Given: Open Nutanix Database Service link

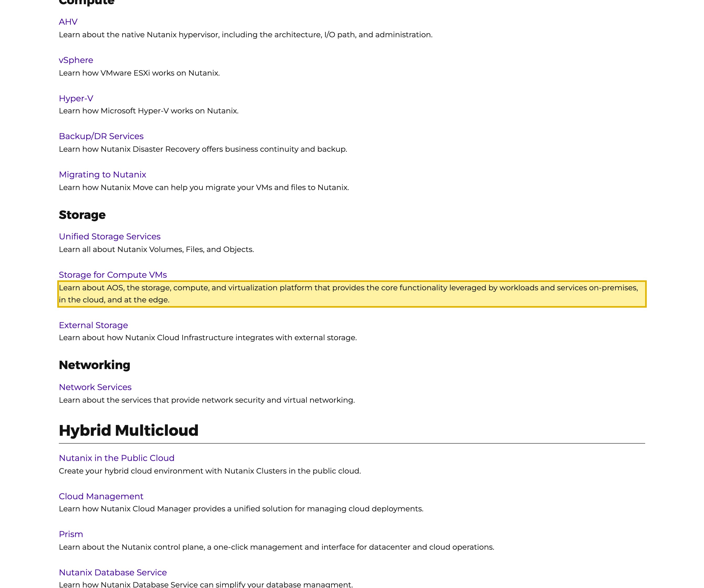Looking at the screenshot, I should (113, 572).
